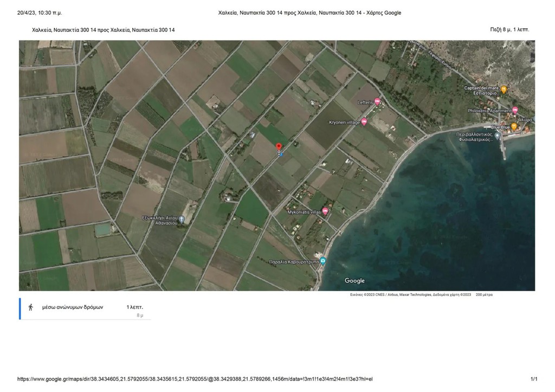This screenshot has width=555, height=392.
Task: Click the Εξωκκλήσι Αγίου Αθανασίου church pin
Action: (181, 220)
